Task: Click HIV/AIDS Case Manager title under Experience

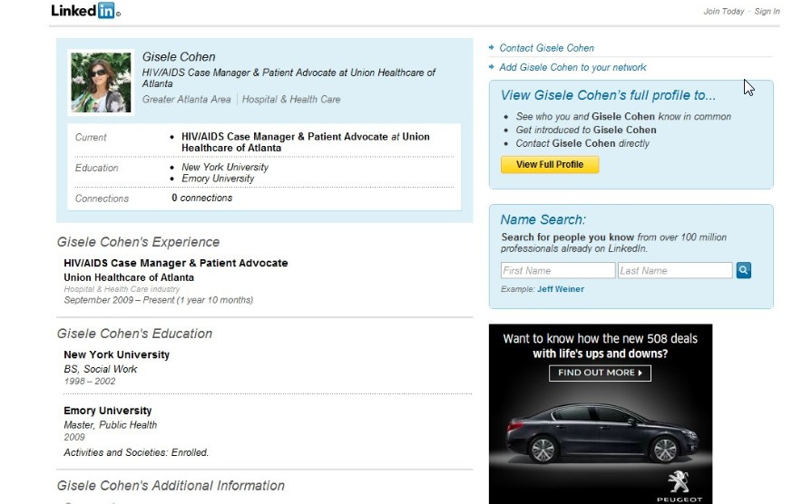Action: point(175,263)
